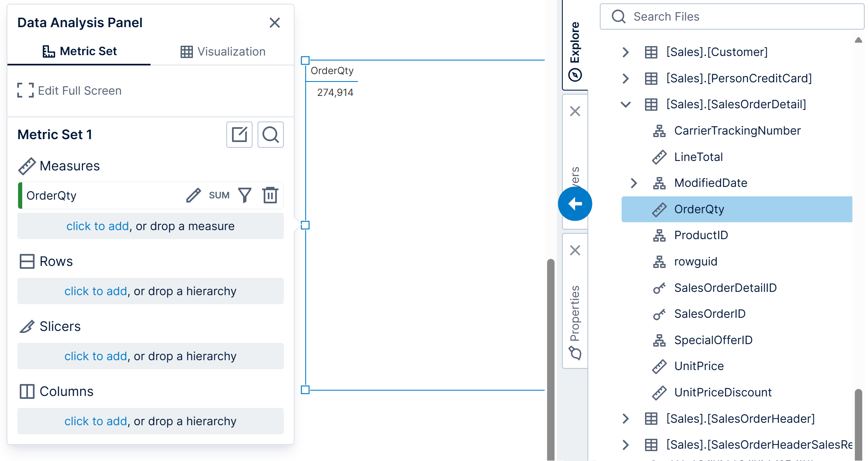The image size is (868, 461).
Task: Click the Explore tree vertical scrollbar
Action: click(x=858, y=424)
